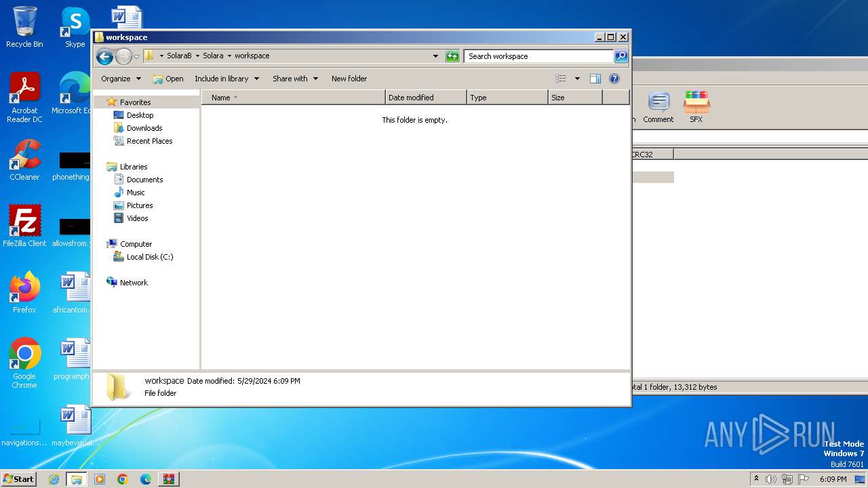
Task: Click the File Explorer taskbar button
Action: click(x=77, y=479)
